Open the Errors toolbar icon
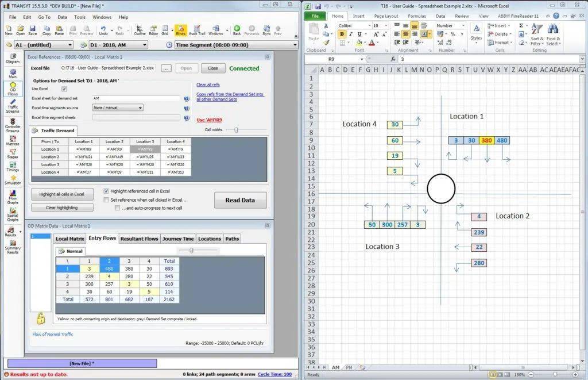The height and width of the screenshot is (380, 588). click(180, 29)
